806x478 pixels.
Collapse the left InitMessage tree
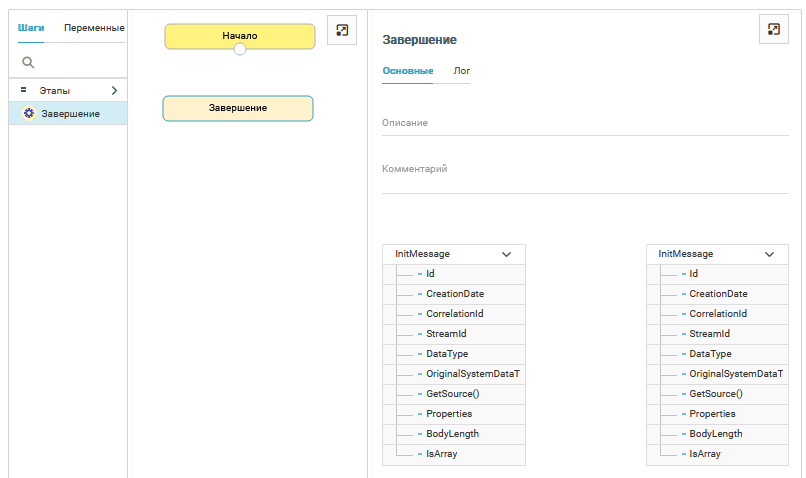pyautogui.click(x=506, y=254)
